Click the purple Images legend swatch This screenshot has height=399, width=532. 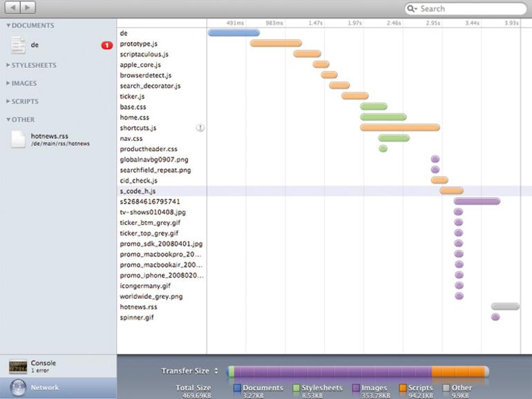[x=357, y=388]
